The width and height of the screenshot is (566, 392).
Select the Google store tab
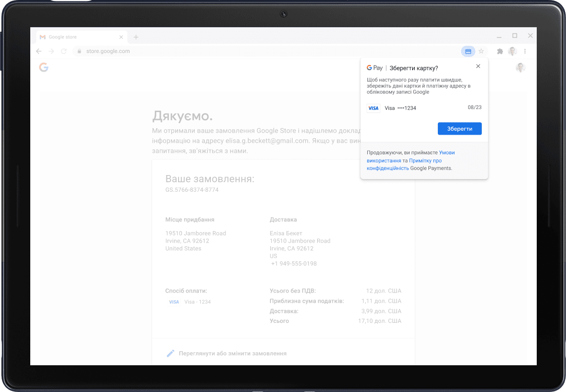76,37
